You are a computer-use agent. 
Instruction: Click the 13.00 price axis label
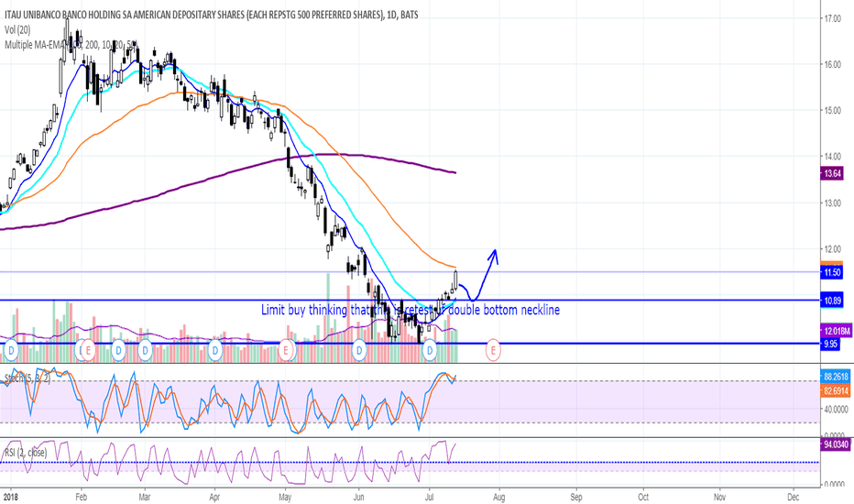pyautogui.click(x=833, y=203)
